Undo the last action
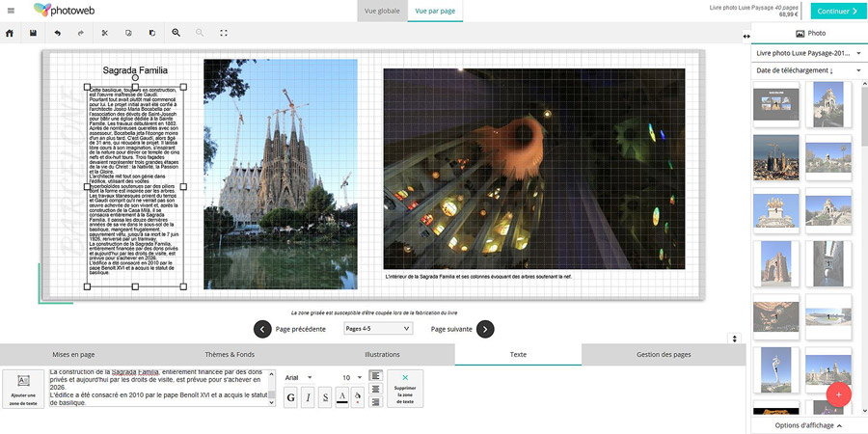868x434 pixels. point(58,33)
